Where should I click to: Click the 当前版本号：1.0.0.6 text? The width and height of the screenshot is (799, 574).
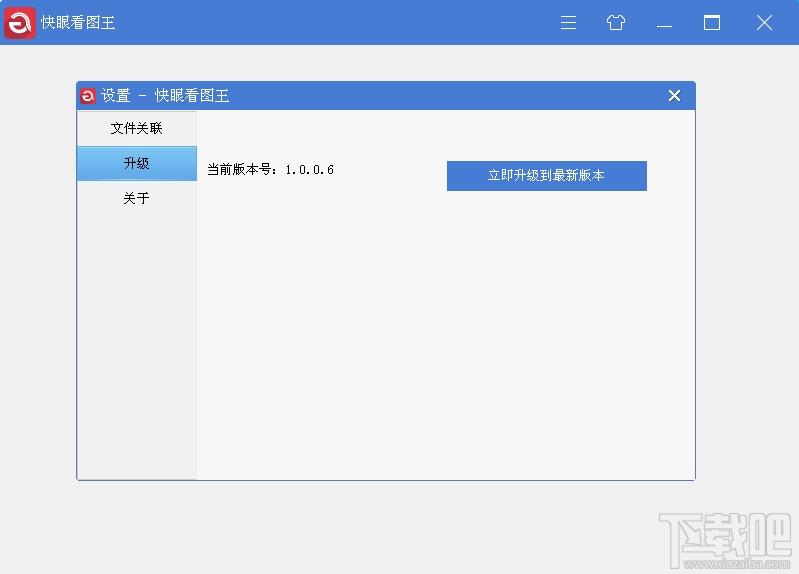click(271, 170)
